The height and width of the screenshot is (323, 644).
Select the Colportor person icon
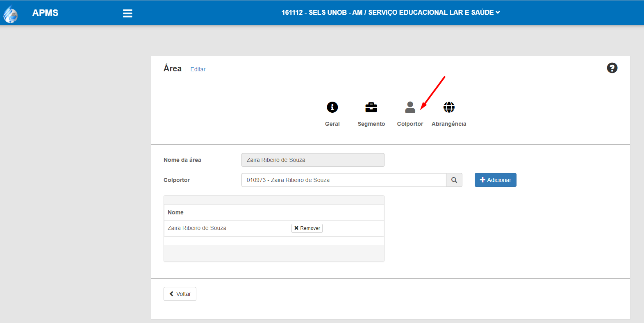[x=410, y=107]
